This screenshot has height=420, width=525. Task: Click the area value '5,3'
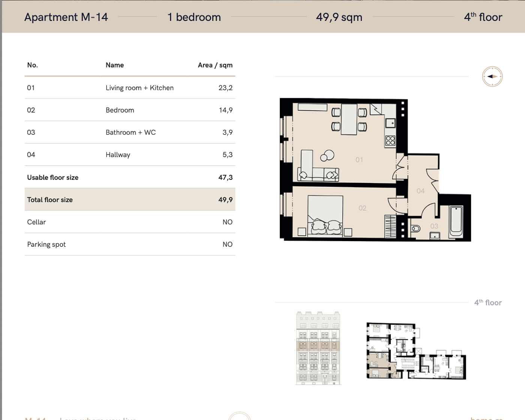tap(228, 155)
